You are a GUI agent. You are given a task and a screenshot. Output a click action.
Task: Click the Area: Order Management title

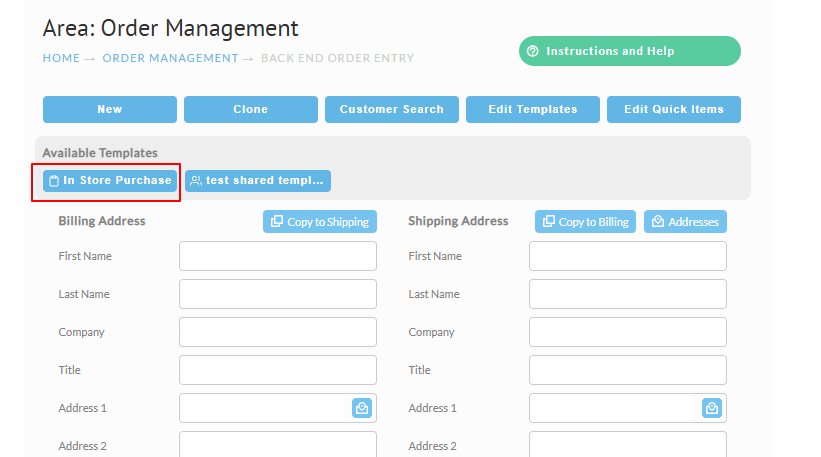170,28
